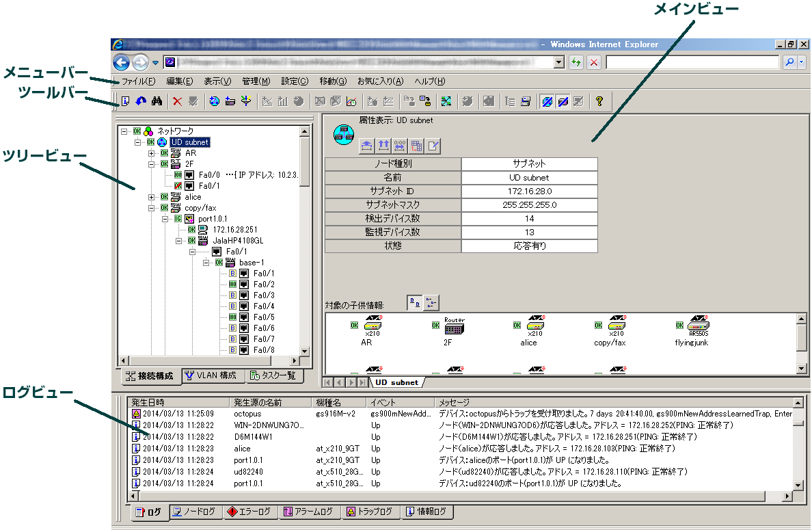Open the ヘルプ(H) menu
Viewport: 812px width, 530px height.
tap(429, 81)
